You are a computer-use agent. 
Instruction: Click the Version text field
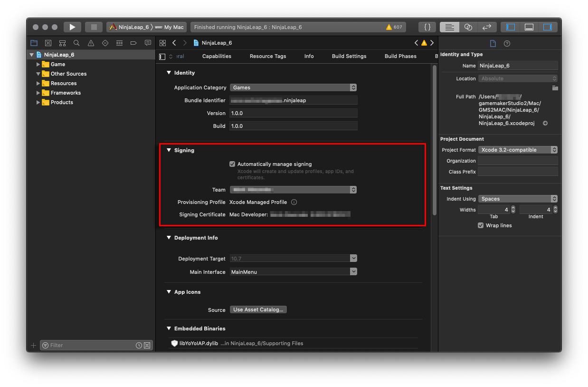(x=293, y=113)
